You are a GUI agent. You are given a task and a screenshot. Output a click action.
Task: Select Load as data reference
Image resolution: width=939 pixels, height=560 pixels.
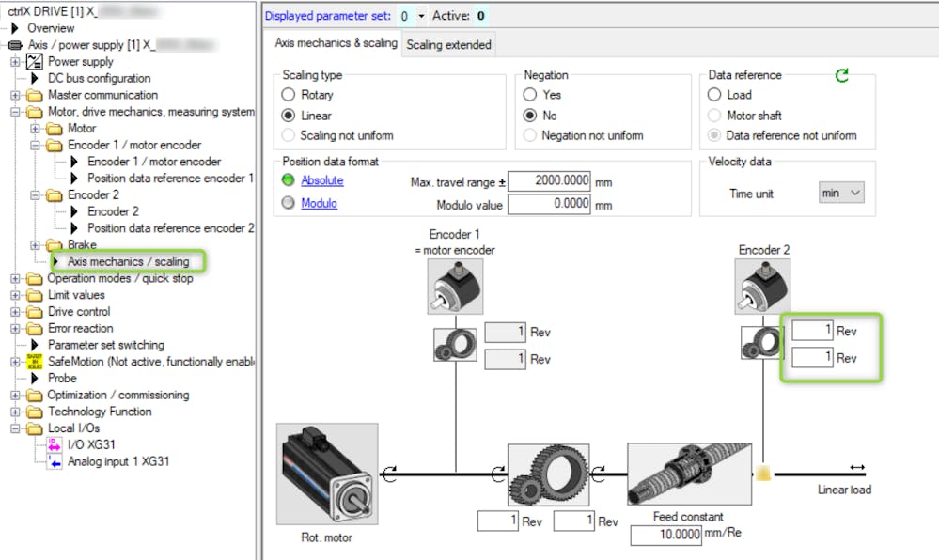(715, 95)
